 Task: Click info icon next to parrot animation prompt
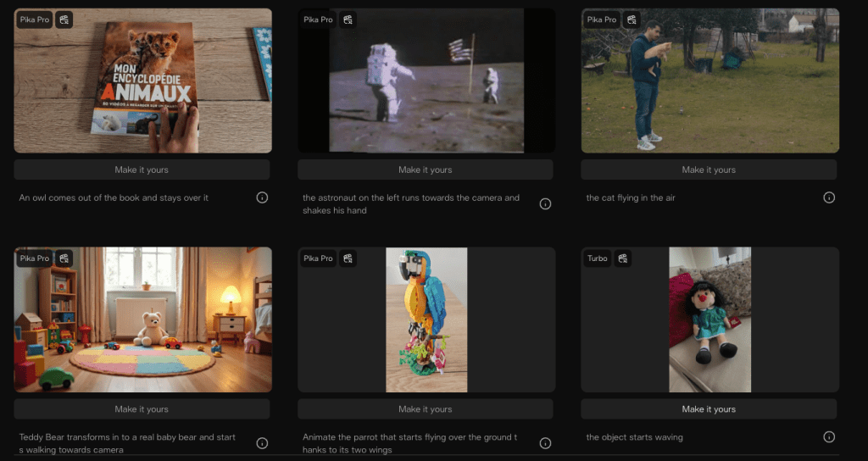click(545, 443)
